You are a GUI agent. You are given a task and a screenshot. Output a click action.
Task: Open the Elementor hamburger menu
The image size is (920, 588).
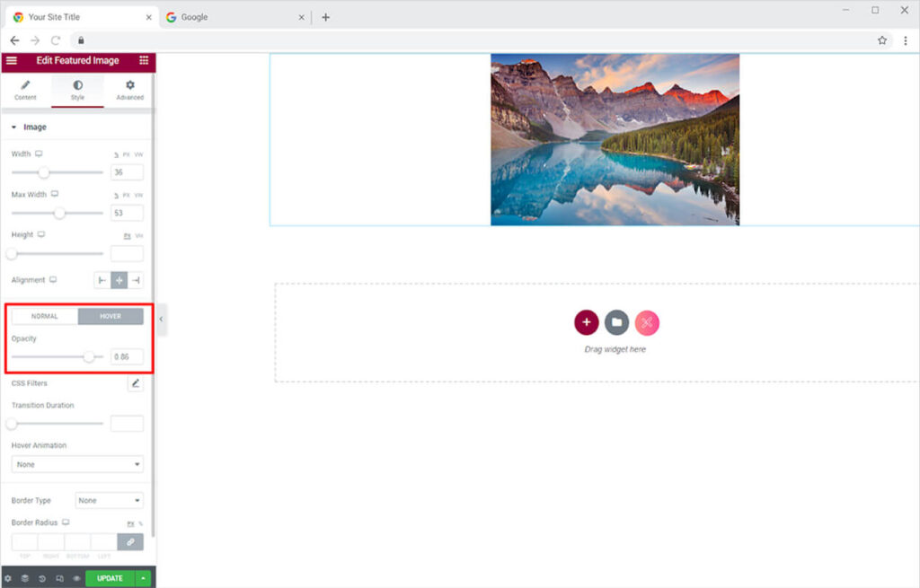click(12, 60)
